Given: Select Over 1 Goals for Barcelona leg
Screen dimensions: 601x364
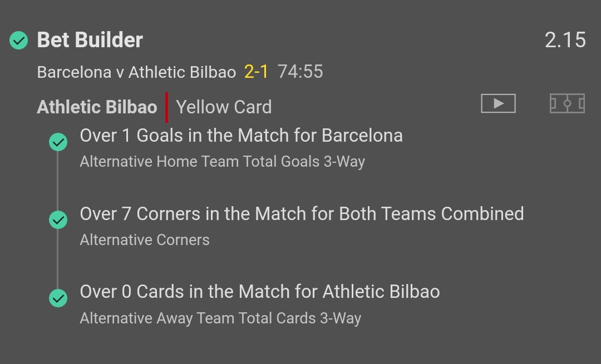Looking at the screenshot, I should [242, 136].
